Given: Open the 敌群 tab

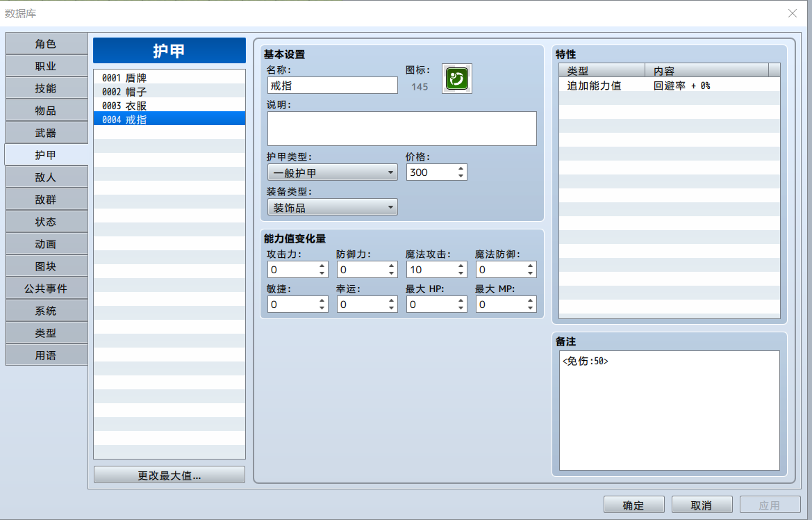Looking at the screenshot, I should pyautogui.click(x=46, y=200).
